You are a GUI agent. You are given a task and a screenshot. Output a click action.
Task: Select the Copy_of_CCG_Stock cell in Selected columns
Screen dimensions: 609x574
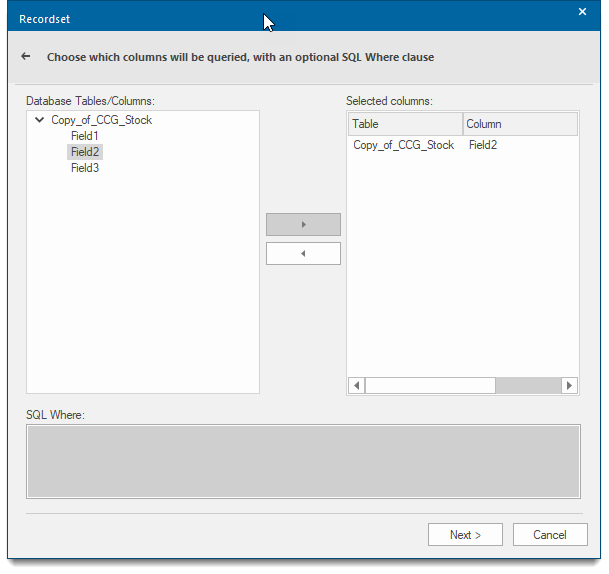coord(404,145)
